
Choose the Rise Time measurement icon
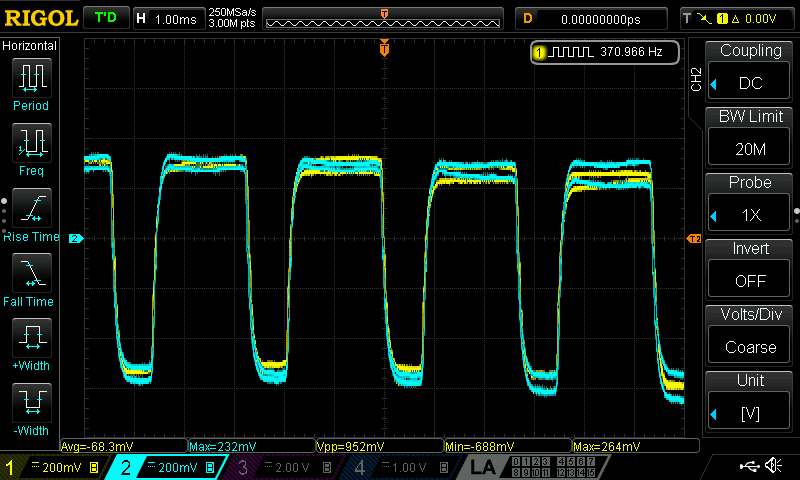[x=31, y=210]
